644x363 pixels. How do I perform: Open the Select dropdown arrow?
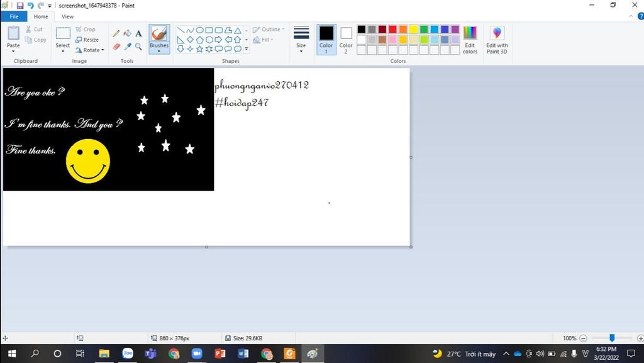point(62,52)
